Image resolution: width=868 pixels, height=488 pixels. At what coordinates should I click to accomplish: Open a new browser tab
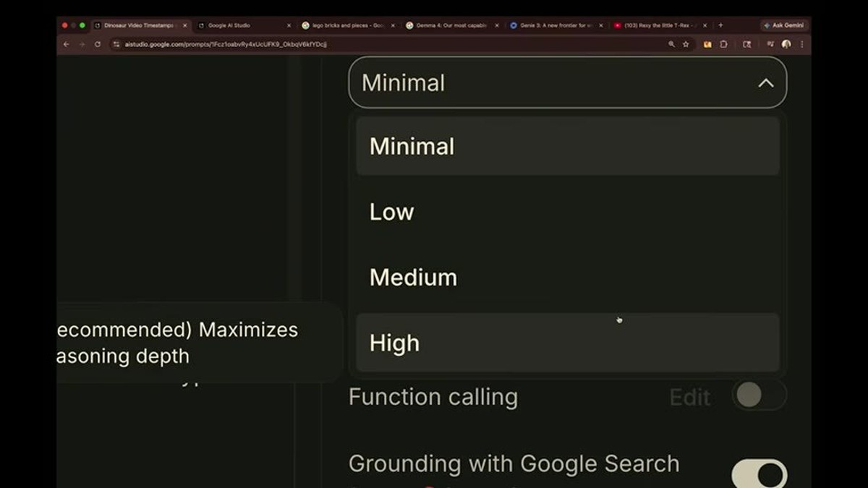720,25
